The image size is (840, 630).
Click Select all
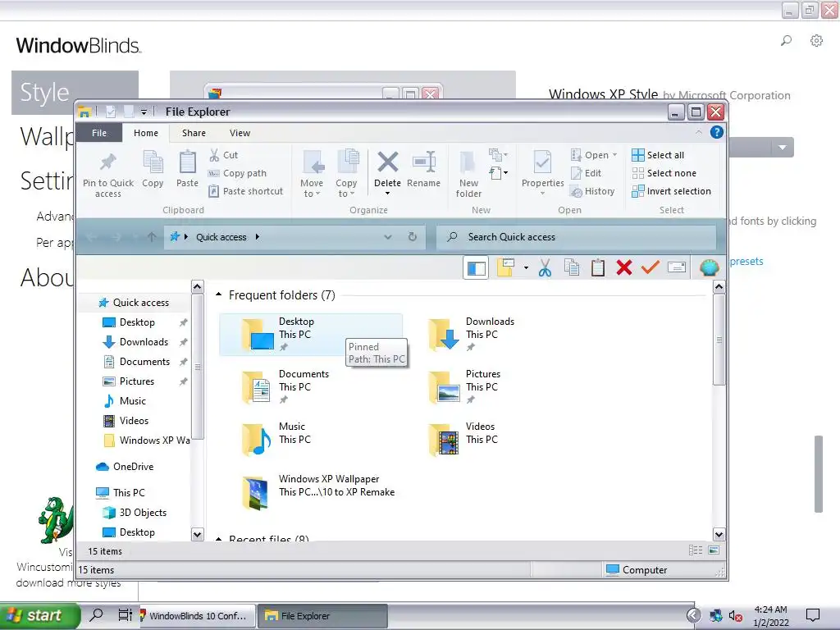tap(658, 155)
